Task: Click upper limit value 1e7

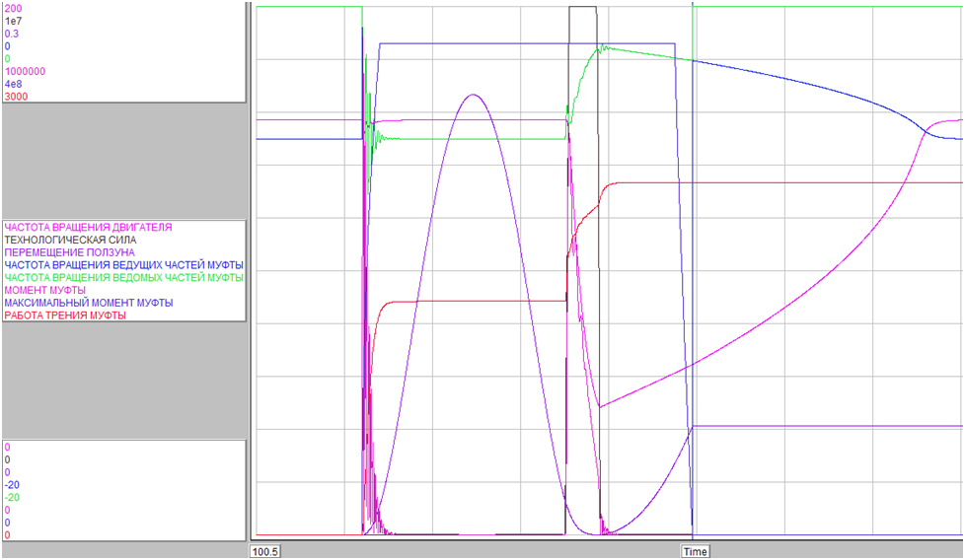Action: click(x=13, y=21)
